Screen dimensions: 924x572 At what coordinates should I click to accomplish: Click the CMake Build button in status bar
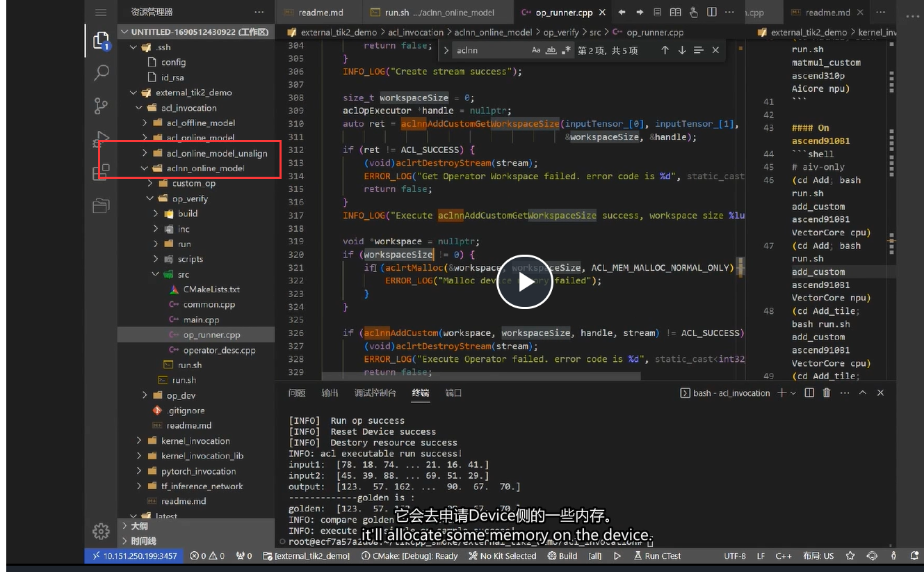click(x=562, y=556)
